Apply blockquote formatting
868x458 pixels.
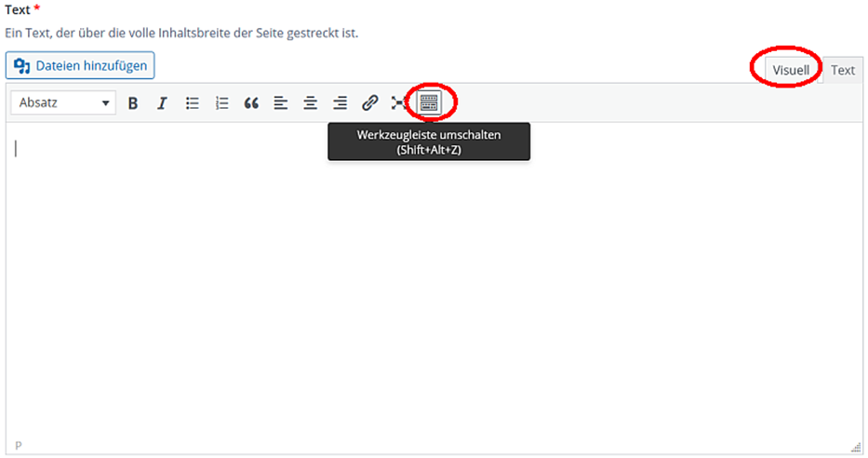point(251,103)
